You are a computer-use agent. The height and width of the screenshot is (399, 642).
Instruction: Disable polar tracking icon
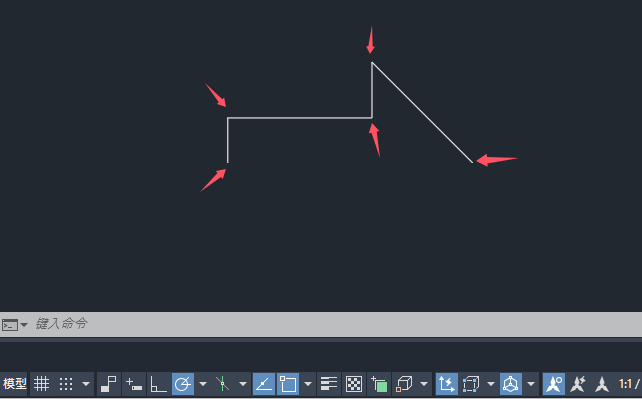183,384
